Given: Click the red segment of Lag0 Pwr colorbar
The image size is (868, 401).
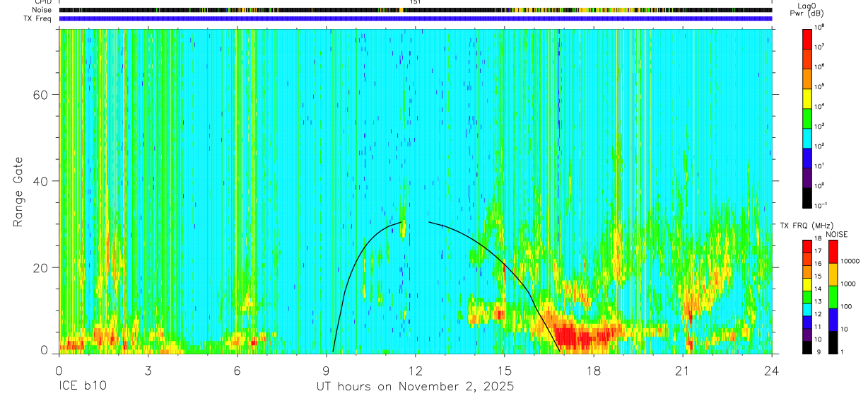Looking at the screenshot, I should [808, 38].
